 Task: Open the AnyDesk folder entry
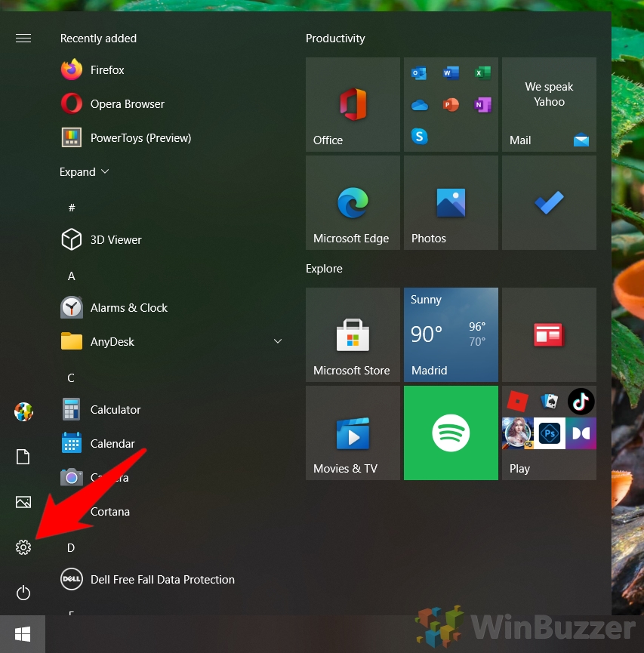point(171,341)
